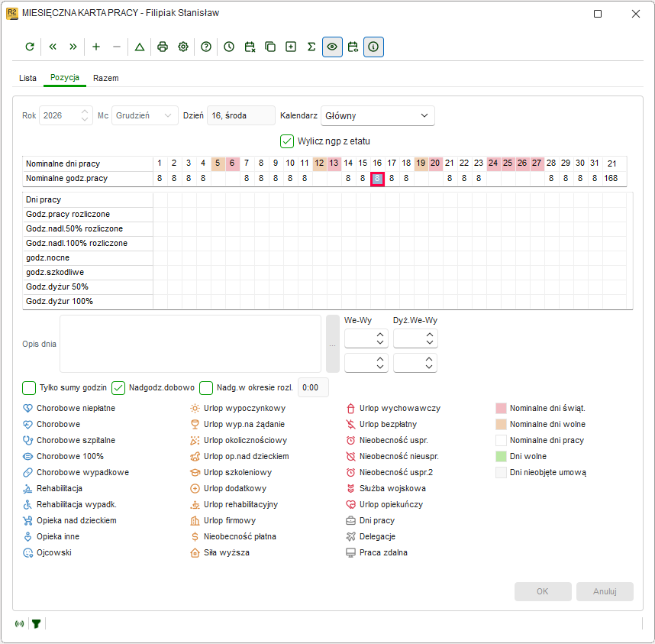Click the clock icon in toolbar
Screen dimensions: 655x644
coord(229,47)
